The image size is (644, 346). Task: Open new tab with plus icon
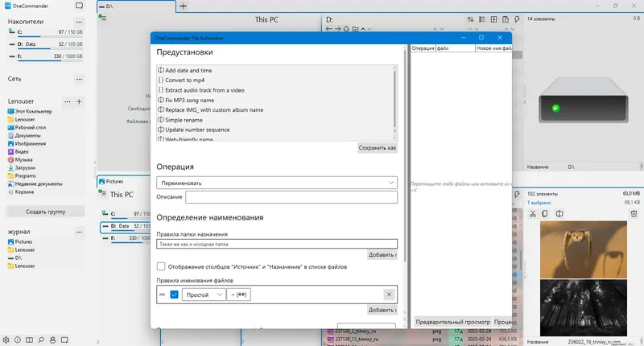[x=184, y=6]
